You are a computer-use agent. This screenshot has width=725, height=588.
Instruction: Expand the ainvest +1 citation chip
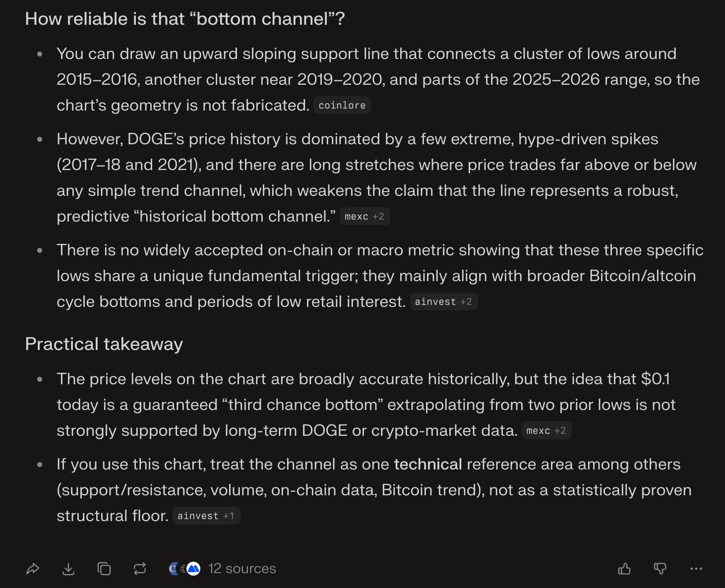[x=206, y=516]
